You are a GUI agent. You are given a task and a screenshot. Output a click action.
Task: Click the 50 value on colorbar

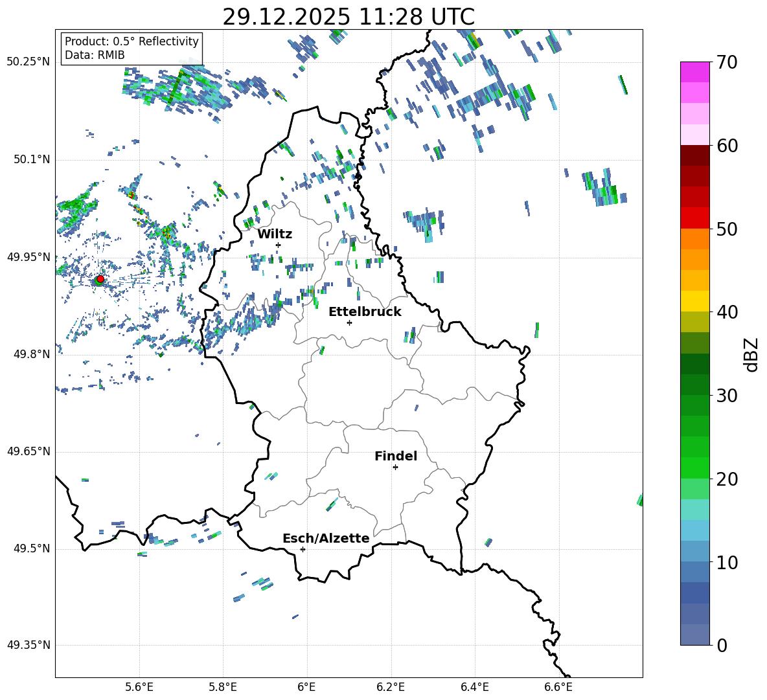[x=727, y=229]
